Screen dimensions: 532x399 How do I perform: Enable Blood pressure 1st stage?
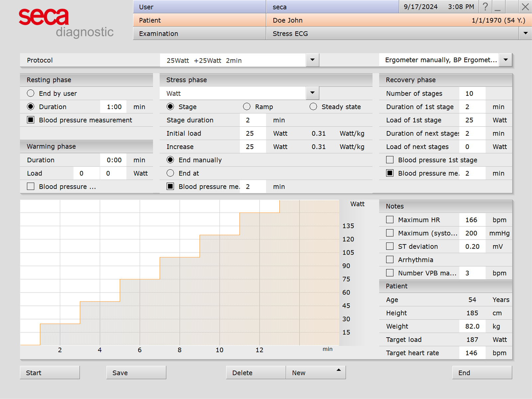click(x=389, y=160)
